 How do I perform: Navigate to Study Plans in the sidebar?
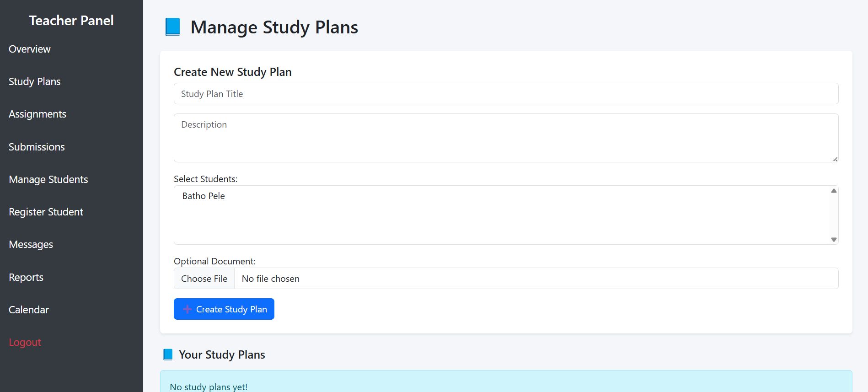[x=34, y=81]
